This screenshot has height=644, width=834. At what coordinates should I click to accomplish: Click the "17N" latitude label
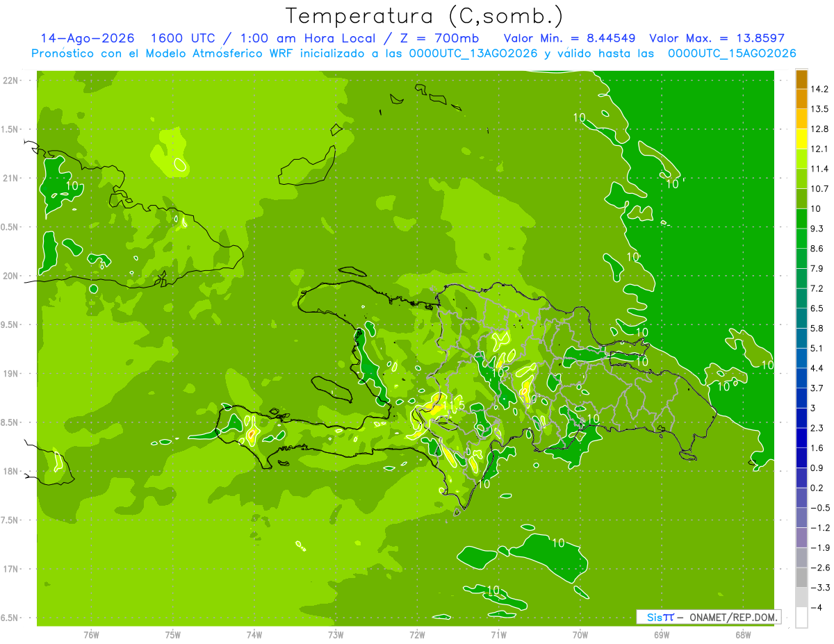[10, 569]
